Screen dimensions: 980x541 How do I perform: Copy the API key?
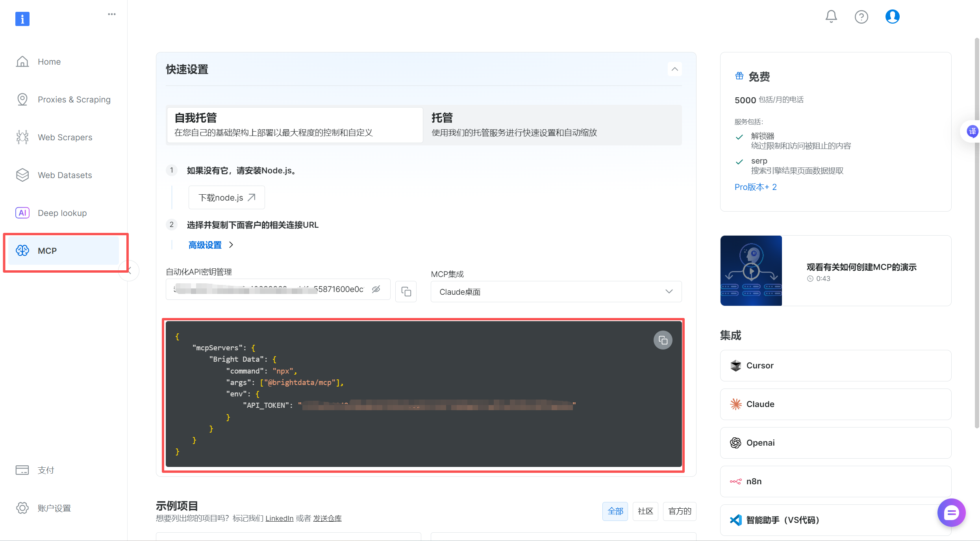click(x=406, y=292)
